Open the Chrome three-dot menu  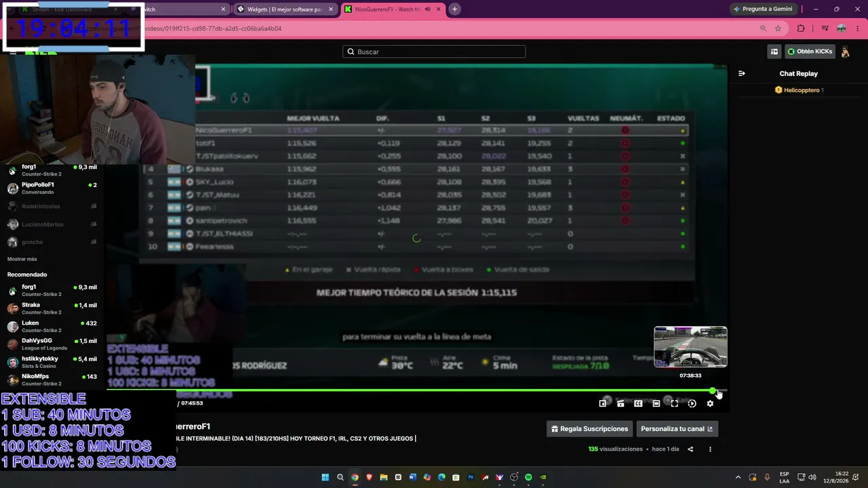pyautogui.click(x=858, y=28)
